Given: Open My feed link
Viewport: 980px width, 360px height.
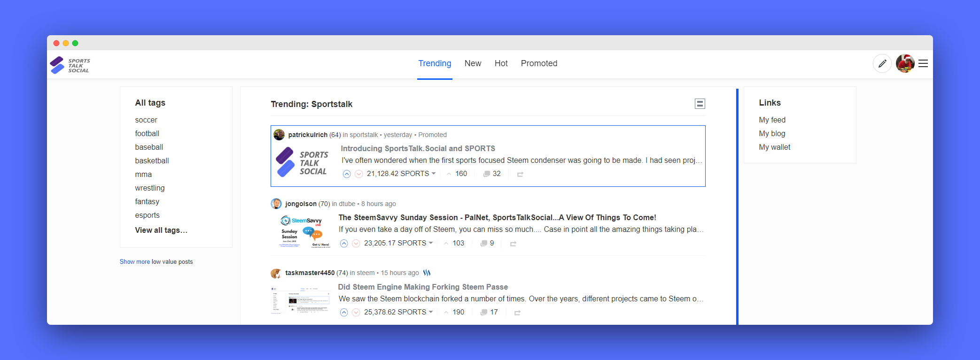Looking at the screenshot, I should (772, 120).
